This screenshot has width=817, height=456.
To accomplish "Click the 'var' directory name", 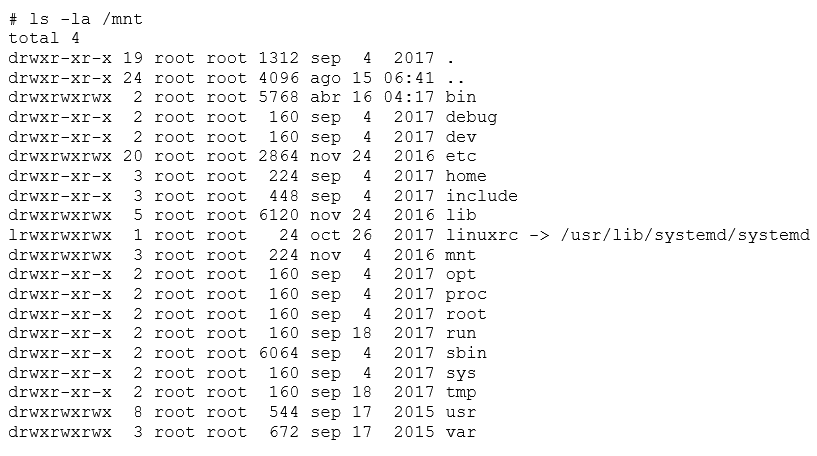I will (x=461, y=433).
